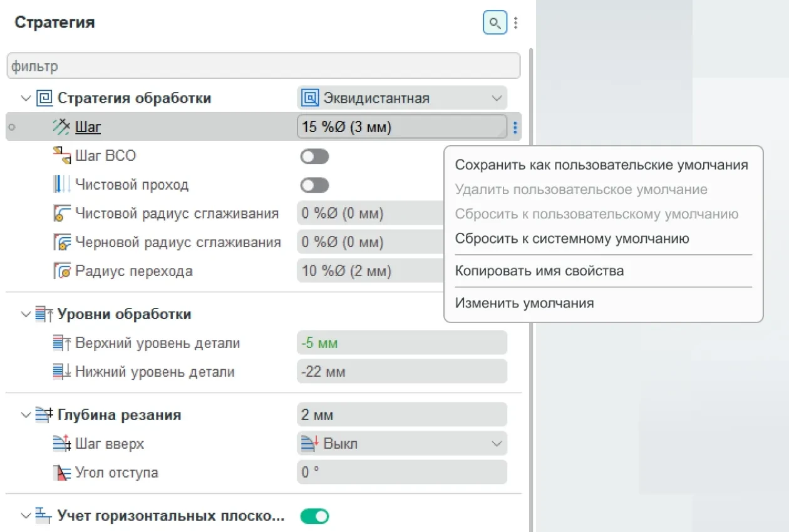789x532 pixels.
Task: Click the Чистовой проход icon
Action: coord(61,185)
